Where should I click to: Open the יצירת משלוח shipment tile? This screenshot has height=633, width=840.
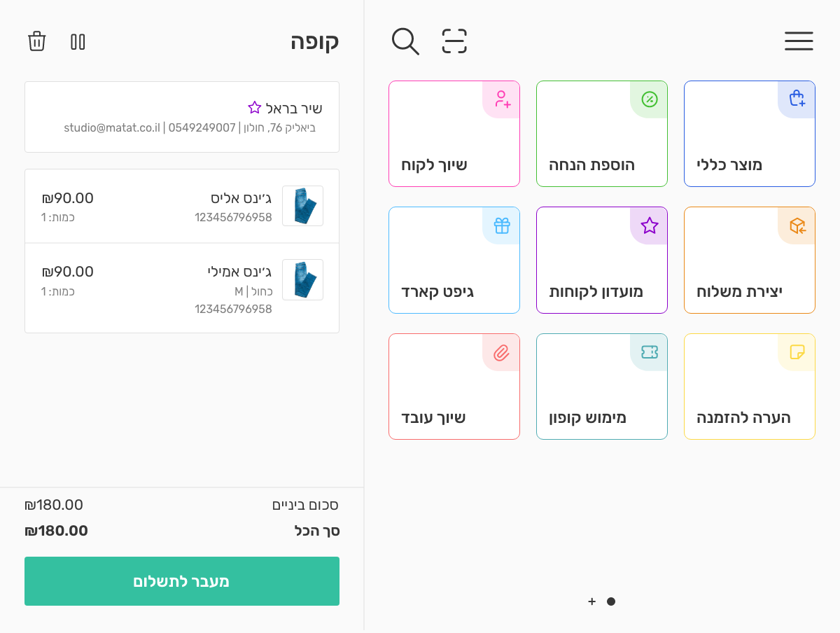pyautogui.click(x=749, y=260)
